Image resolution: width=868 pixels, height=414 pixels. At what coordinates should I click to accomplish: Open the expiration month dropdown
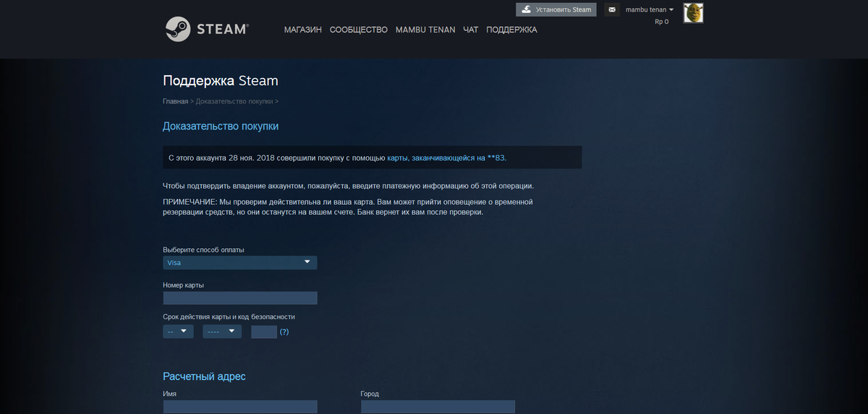pos(178,331)
